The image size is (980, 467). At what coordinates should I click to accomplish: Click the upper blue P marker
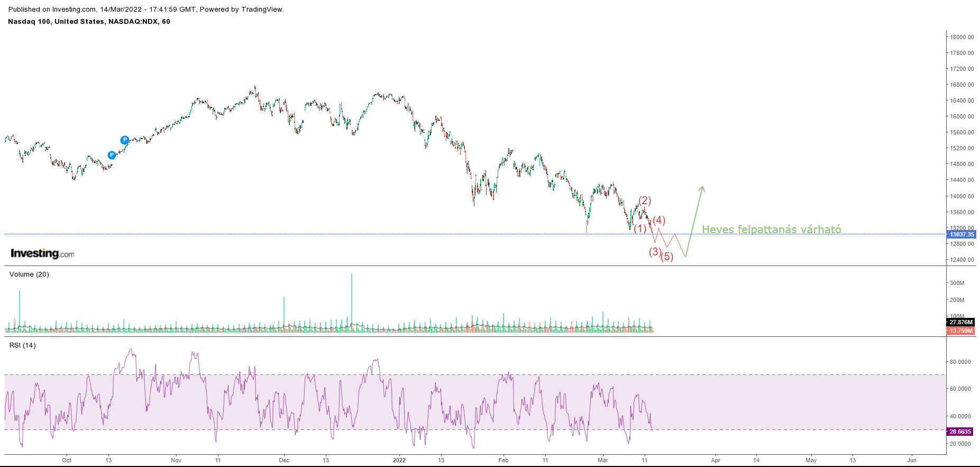(124, 140)
